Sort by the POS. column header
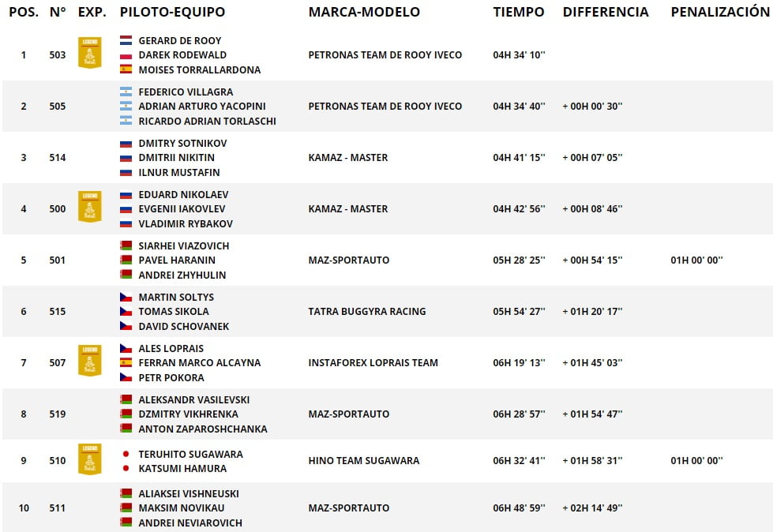773x532 pixels. coord(24,12)
